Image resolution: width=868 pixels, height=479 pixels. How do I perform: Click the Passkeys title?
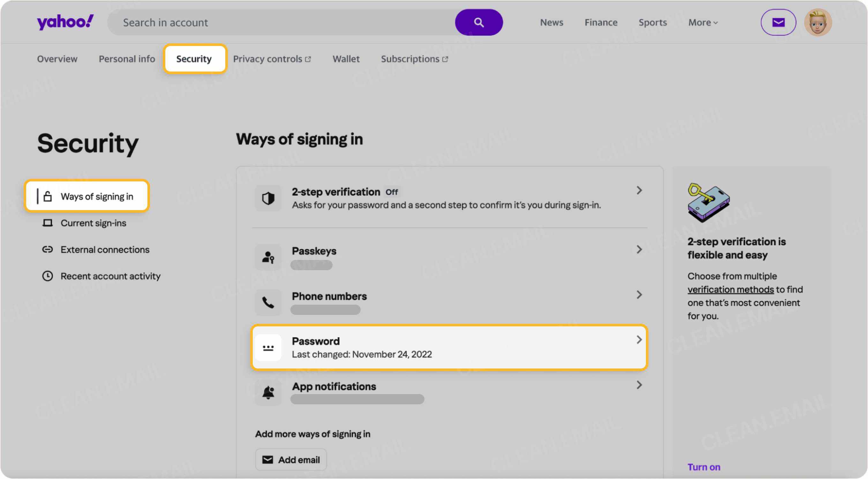[x=314, y=251]
